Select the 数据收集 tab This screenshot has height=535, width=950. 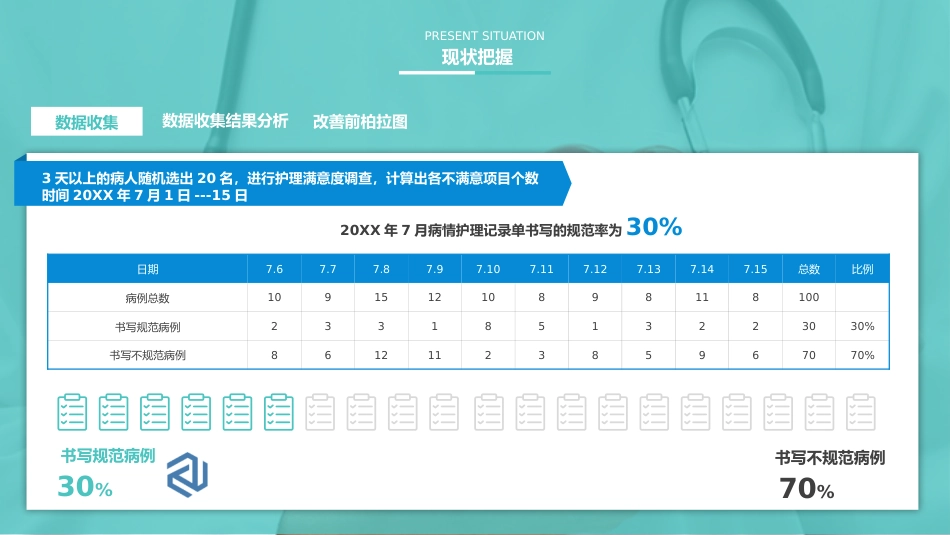point(87,122)
